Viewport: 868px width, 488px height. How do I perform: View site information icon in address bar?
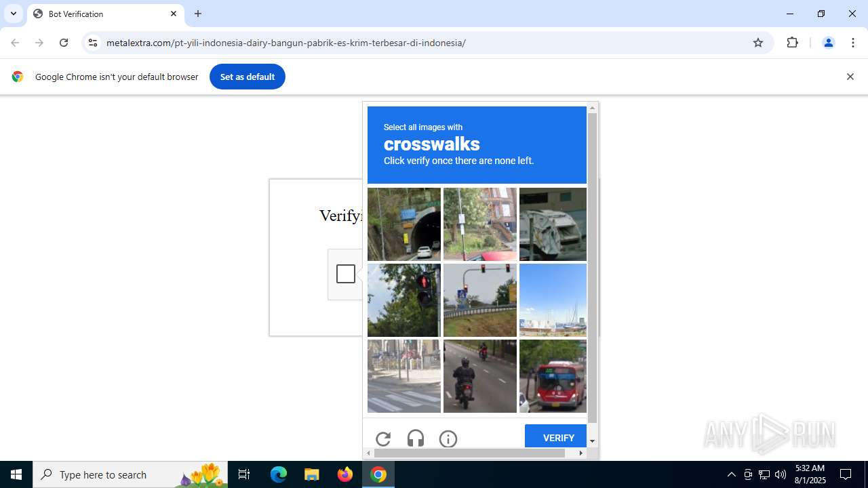pyautogui.click(x=93, y=43)
